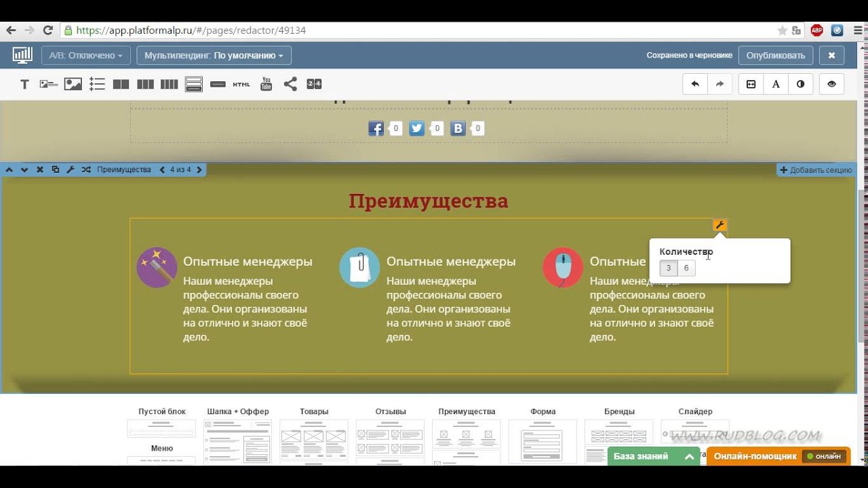The width and height of the screenshot is (868, 488).
Task: Go to previous section variant
Action: [x=162, y=169]
